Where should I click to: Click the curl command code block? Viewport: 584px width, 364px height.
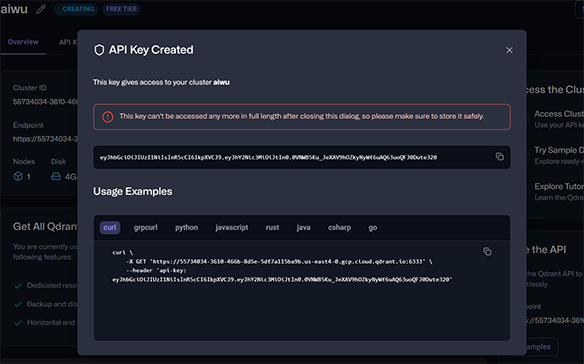click(282, 266)
